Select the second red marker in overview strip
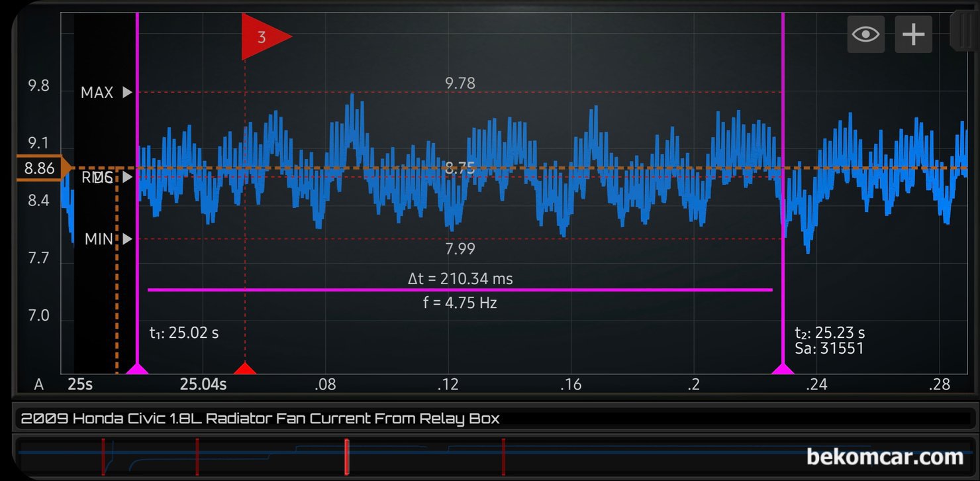Image resolution: width=980 pixels, height=481 pixels. click(x=197, y=456)
